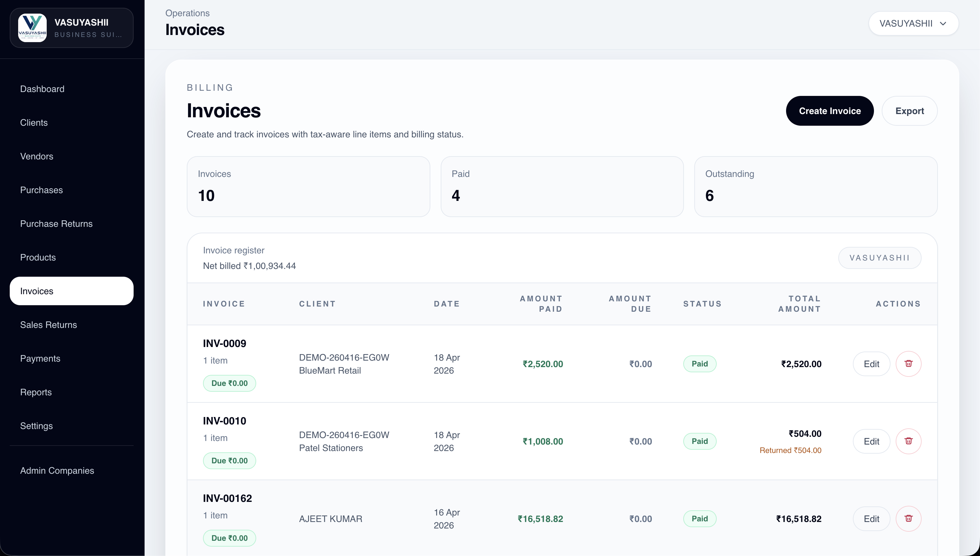This screenshot has width=980, height=556.
Task: Click total amount ₹504.00
Action: pyautogui.click(x=805, y=434)
